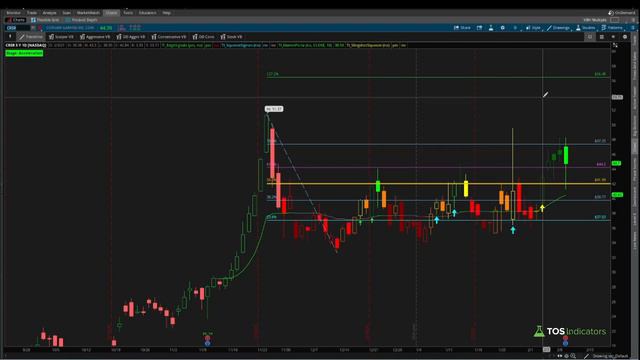Click the pan-left arrows icon at bottom
Screen dimensions: 640x360
pyautogui.click(x=560, y=356)
